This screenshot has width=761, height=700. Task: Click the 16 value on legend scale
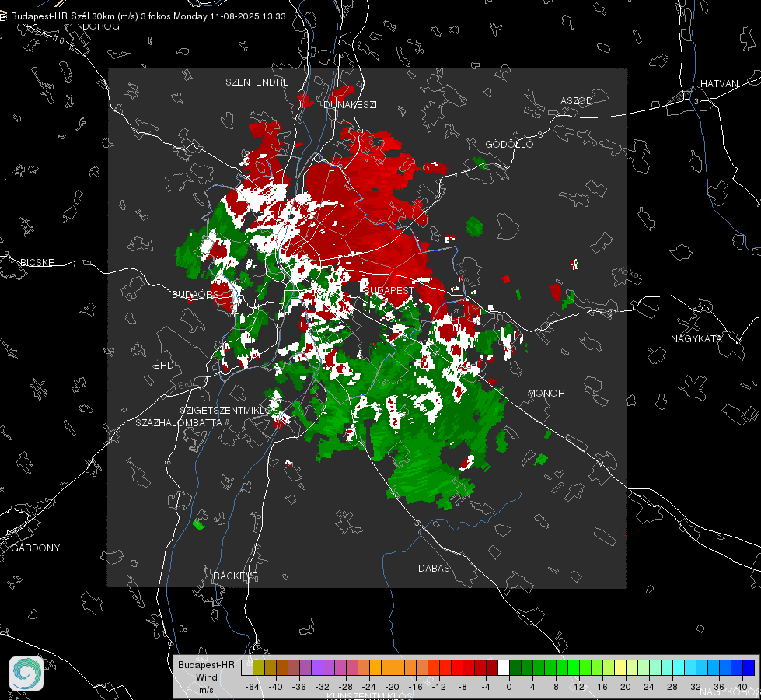coord(602,687)
